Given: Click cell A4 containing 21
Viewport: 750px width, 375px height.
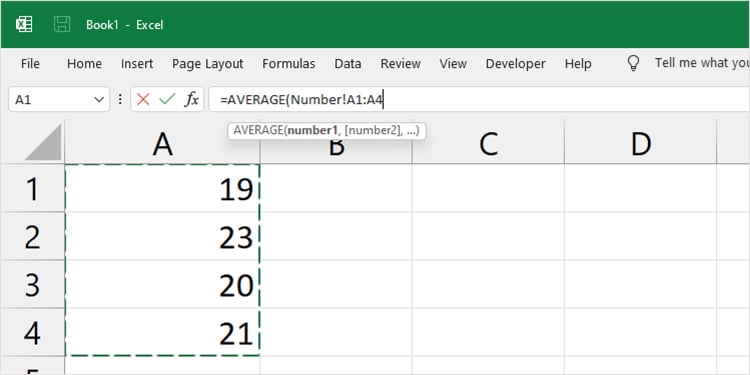Looking at the screenshot, I should pyautogui.click(x=162, y=332).
